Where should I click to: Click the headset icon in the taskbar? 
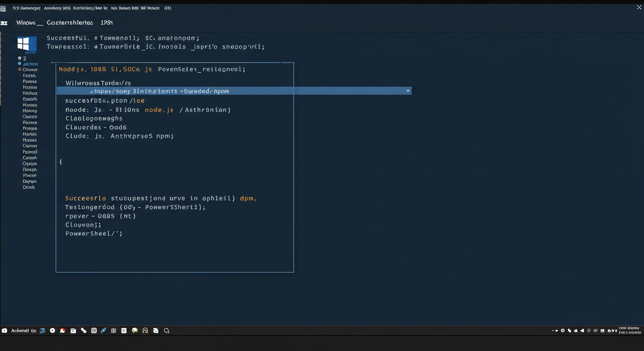coord(145,330)
